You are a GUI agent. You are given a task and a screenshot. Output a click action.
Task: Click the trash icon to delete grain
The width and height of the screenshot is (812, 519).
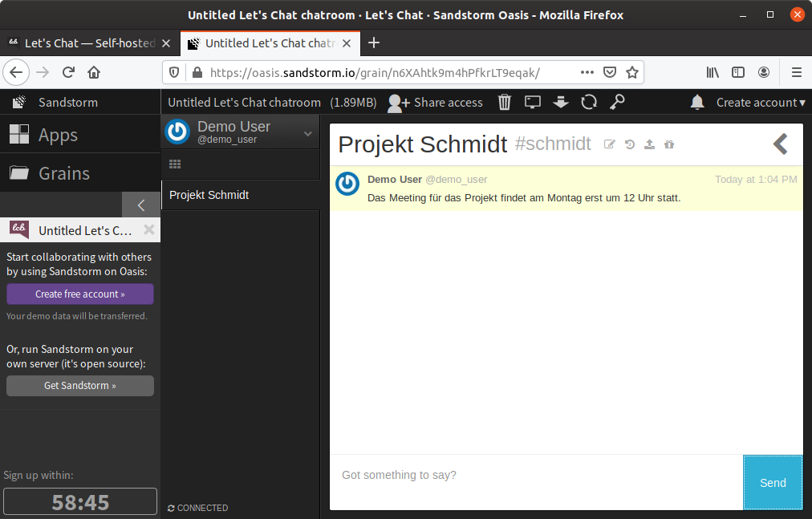[505, 102]
